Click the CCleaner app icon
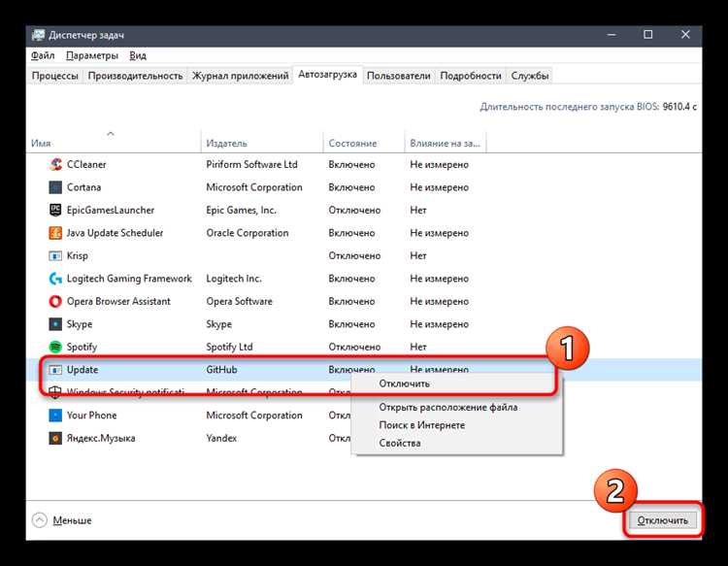This screenshot has height=566, width=728. pyautogui.click(x=55, y=164)
